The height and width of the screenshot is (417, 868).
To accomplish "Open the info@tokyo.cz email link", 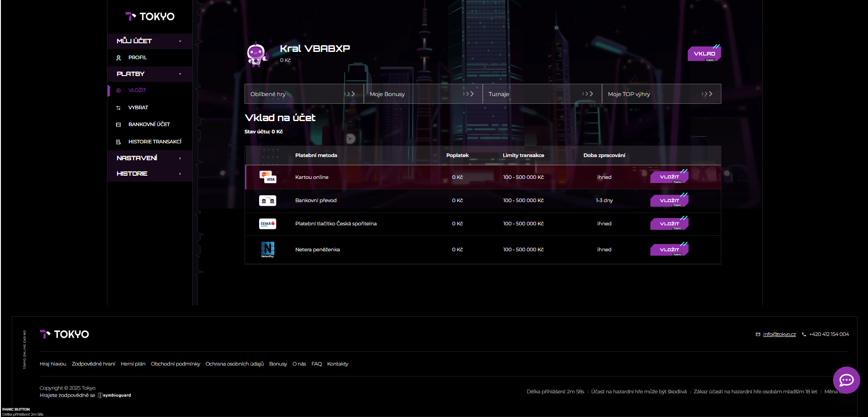I will 779,334.
